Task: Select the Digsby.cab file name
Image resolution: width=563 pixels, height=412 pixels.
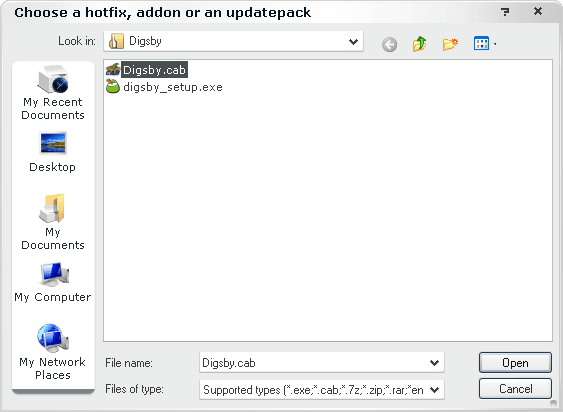Action: coord(154,70)
